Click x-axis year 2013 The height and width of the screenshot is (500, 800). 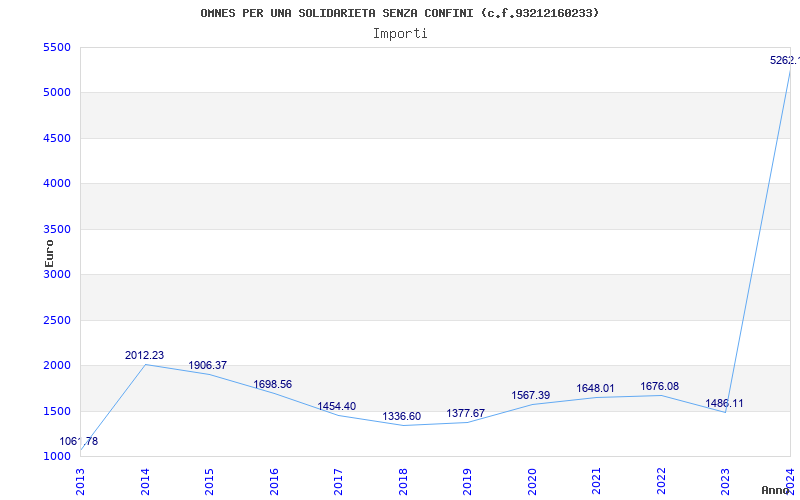80,481
